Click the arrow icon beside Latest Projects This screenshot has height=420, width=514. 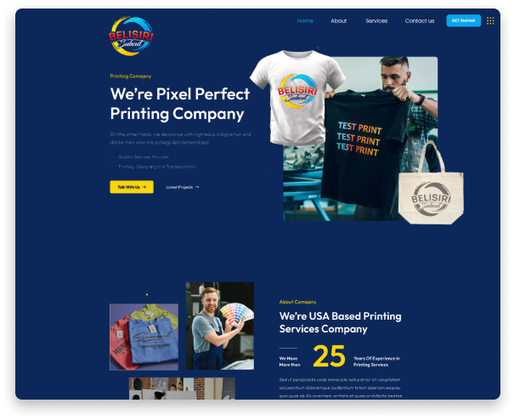click(197, 187)
